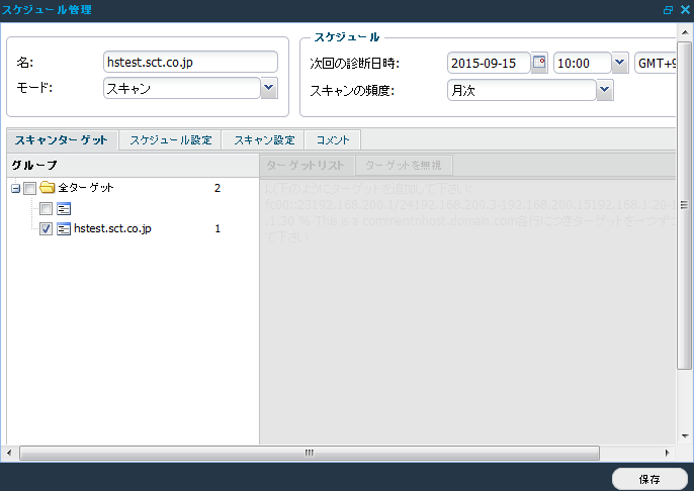This screenshot has width=694, height=491.
Task: Click the vertical scrollbar up arrow
Action: [685, 32]
